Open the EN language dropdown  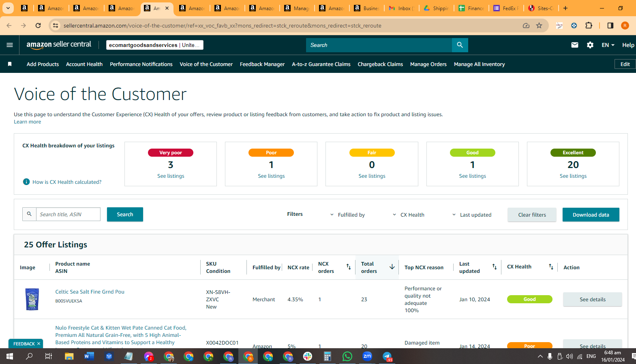pyautogui.click(x=608, y=45)
